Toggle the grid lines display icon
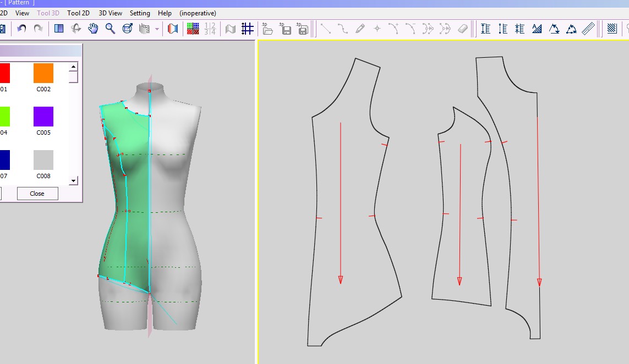 click(248, 29)
